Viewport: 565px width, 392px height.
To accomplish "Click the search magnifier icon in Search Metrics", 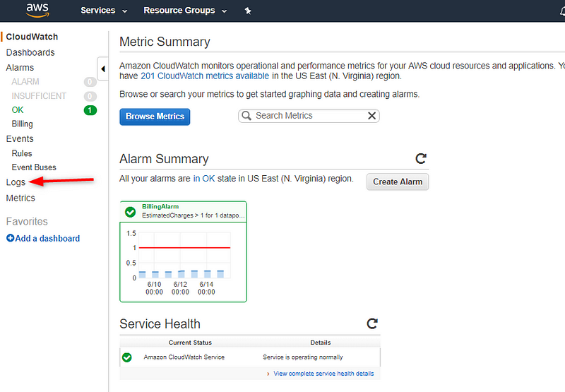I will click(x=246, y=116).
